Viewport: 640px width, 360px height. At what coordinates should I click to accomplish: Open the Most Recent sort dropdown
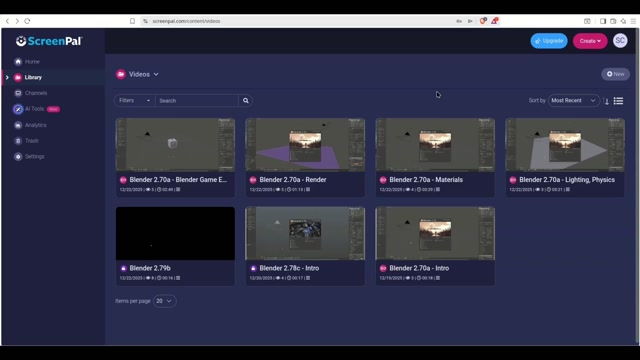click(573, 100)
